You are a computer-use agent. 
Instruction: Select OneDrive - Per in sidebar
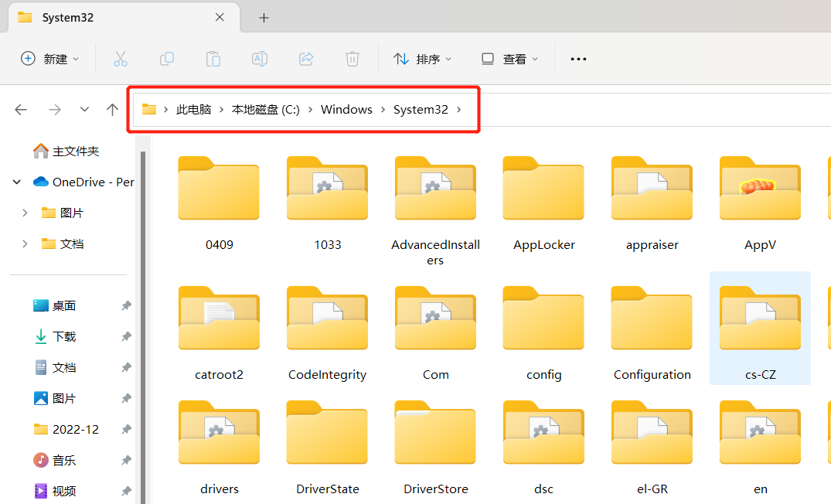(x=83, y=182)
